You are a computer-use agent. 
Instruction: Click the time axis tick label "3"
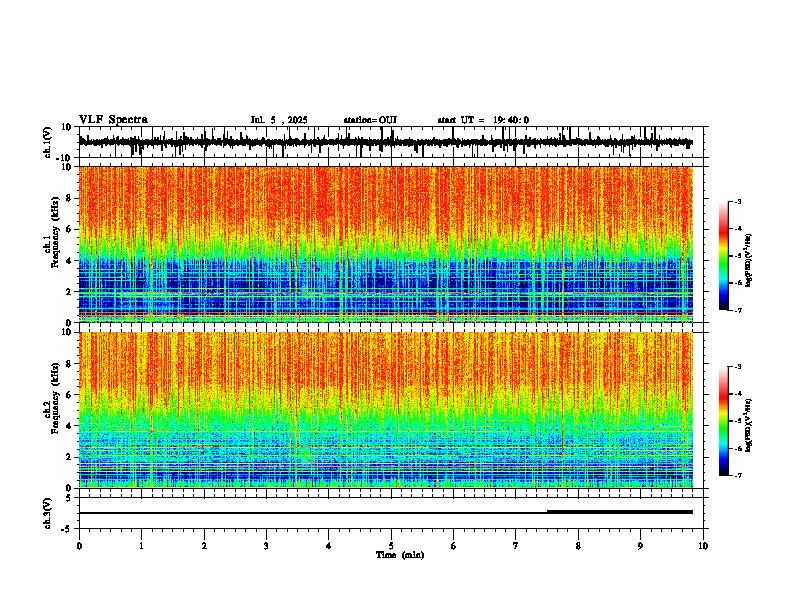tap(266, 546)
